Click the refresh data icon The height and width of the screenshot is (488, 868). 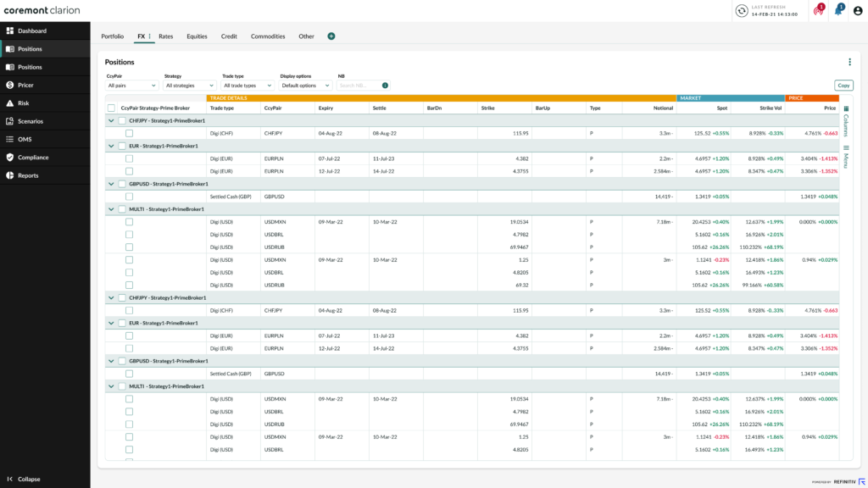pyautogui.click(x=742, y=10)
